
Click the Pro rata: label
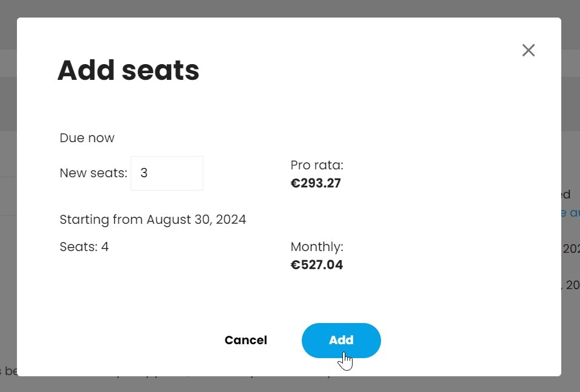[x=317, y=165]
